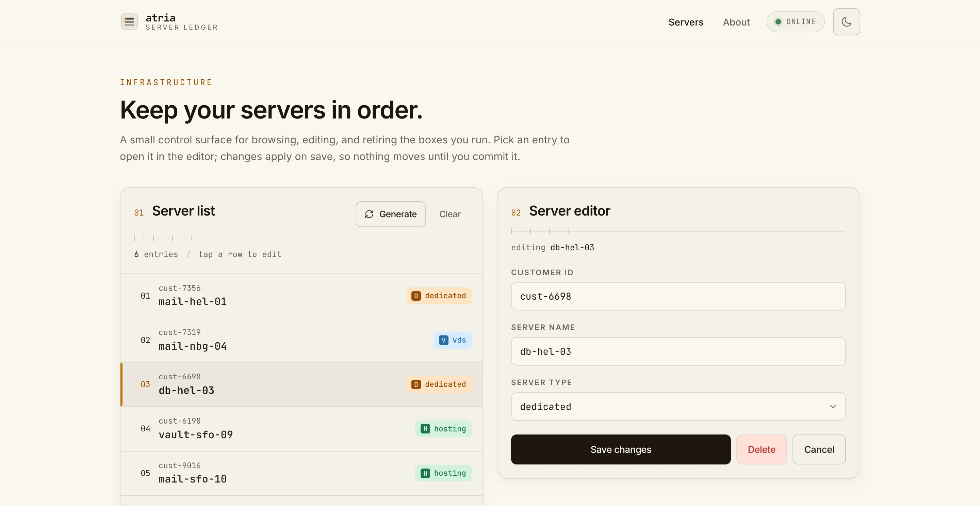980x506 pixels.
Task: Select the mail-nbg-04 server row
Action: (x=301, y=340)
